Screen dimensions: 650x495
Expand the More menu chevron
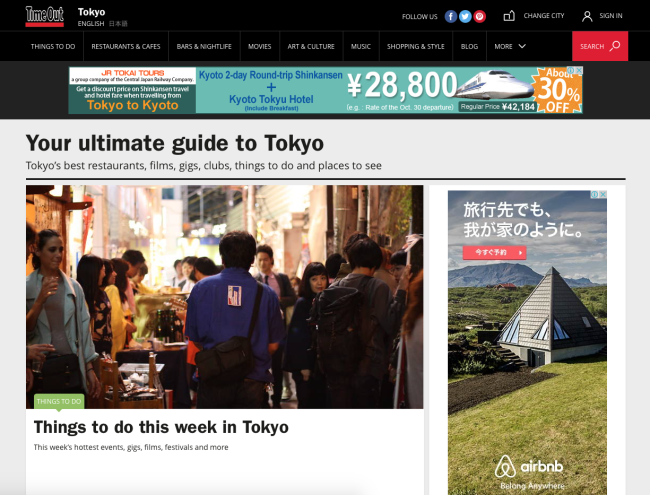click(522, 46)
